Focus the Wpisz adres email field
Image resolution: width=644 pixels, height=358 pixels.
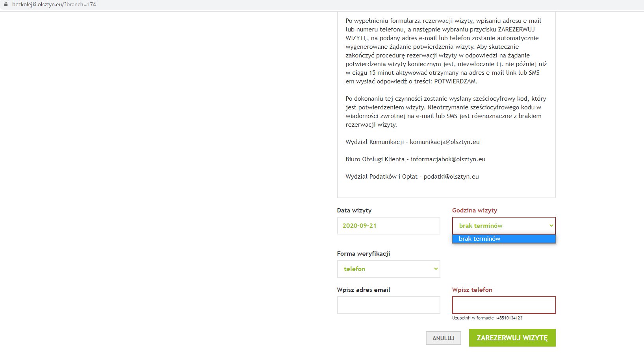(388, 305)
